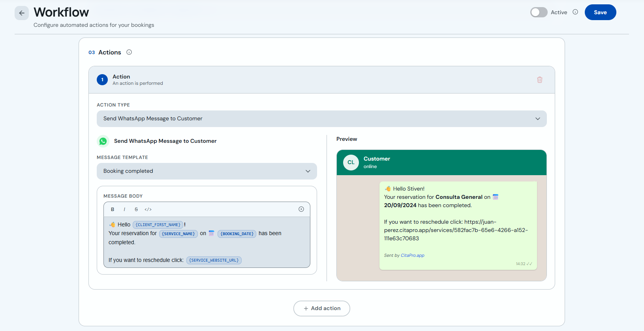Open the Action Type dropdown
The height and width of the screenshot is (331, 644).
pyautogui.click(x=321, y=119)
